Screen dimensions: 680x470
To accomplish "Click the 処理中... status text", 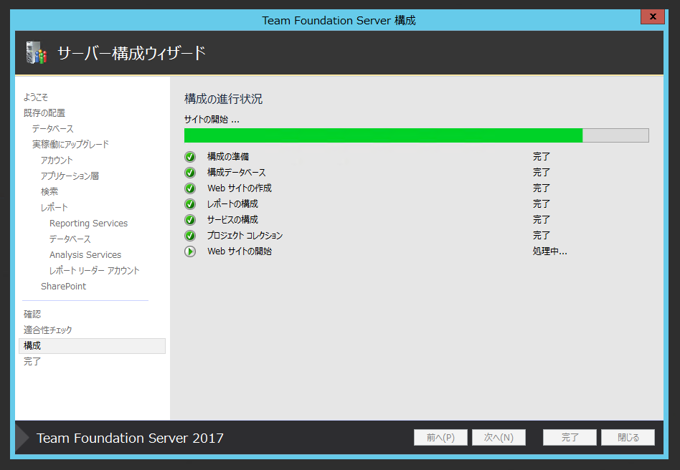I will click(x=549, y=251).
